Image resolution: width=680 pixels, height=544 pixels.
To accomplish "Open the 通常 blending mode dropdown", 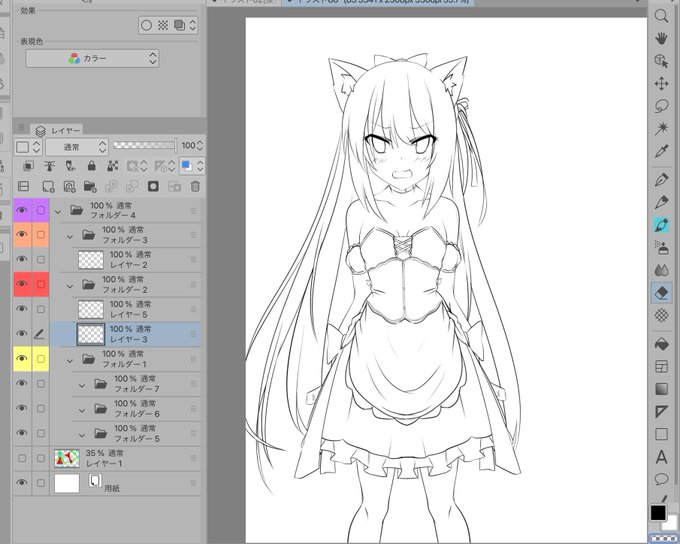I will [76, 147].
